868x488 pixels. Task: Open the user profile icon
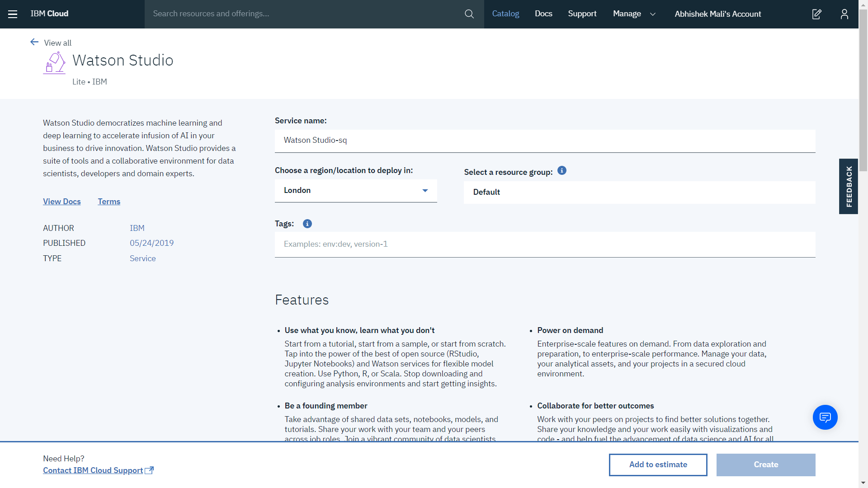coord(844,14)
